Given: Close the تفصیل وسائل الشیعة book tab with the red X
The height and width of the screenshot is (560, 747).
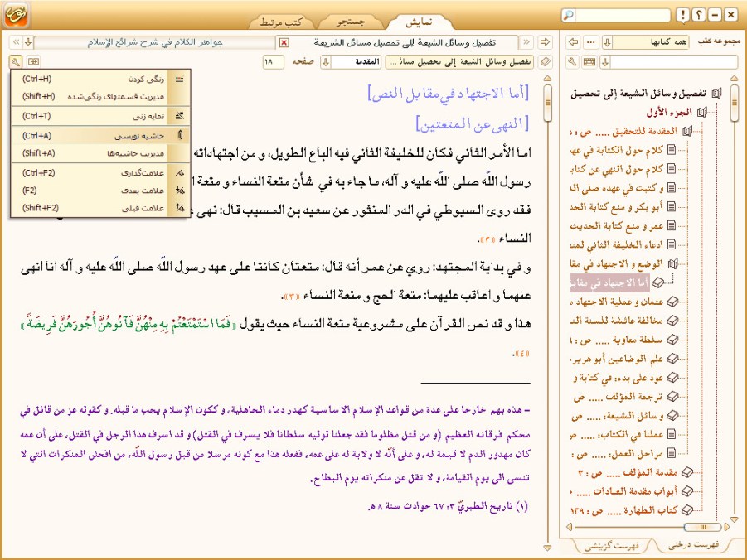Looking at the screenshot, I should (x=284, y=43).
